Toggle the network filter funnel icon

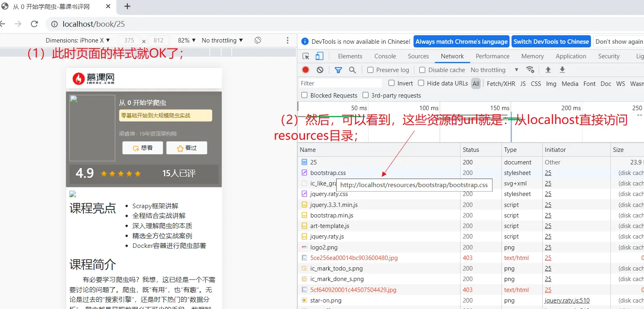tap(338, 70)
